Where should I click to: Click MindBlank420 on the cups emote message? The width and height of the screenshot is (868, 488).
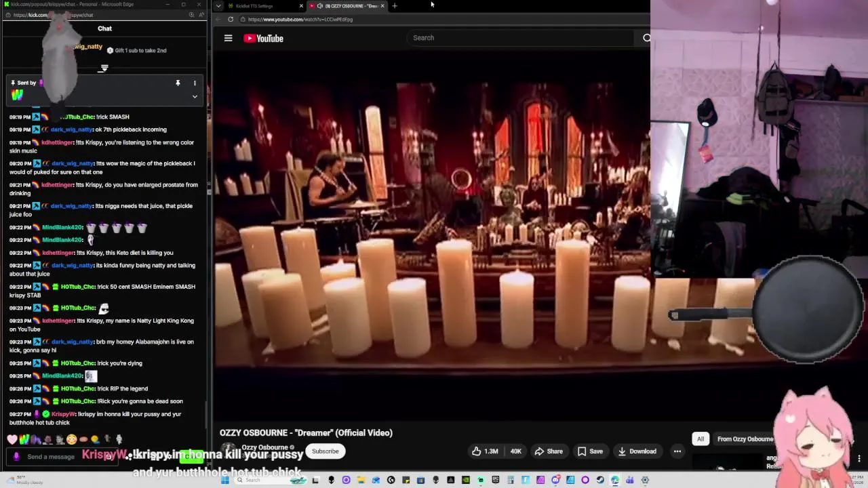[x=62, y=227]
